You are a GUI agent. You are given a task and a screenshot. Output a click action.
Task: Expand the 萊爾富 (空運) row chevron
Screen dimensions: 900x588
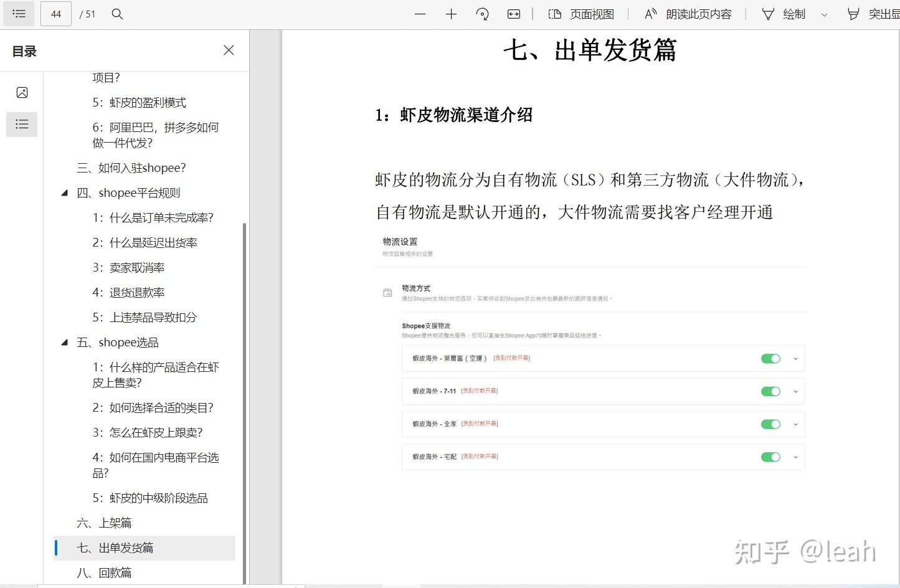click(x=795, y=359)
